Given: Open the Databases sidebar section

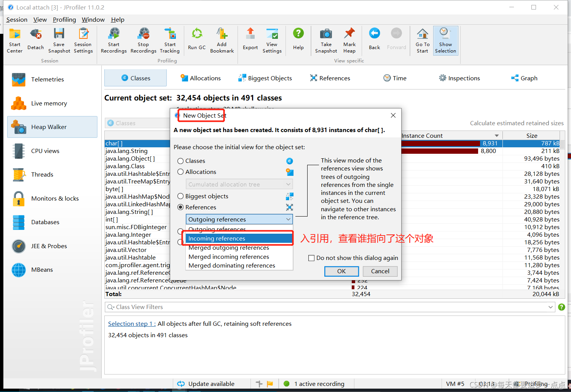Looking at the screenshot, I should click(x=53, y=222).
